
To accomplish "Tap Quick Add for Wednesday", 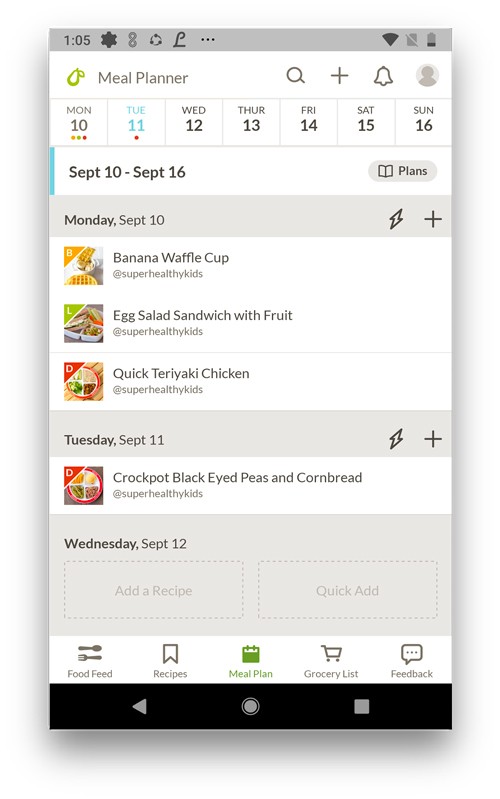I will pyautogui.click(x=348, y=590).
